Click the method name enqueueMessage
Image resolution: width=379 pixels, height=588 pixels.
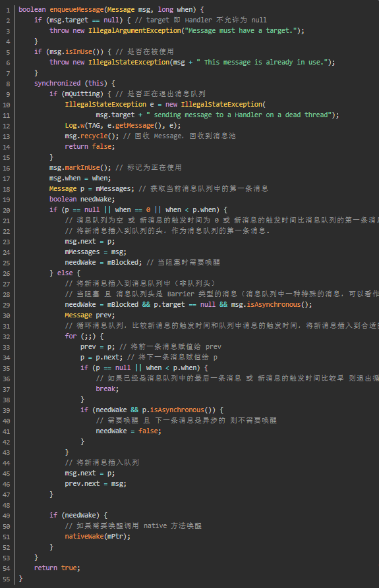pos(76,9)
